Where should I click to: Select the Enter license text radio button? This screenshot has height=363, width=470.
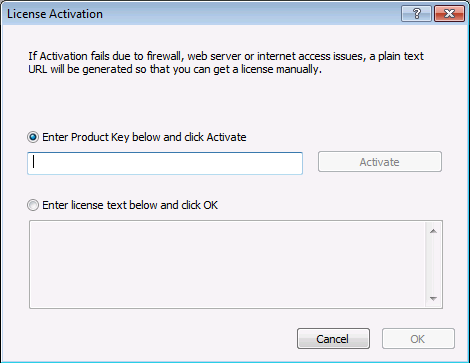coord(33,205)
